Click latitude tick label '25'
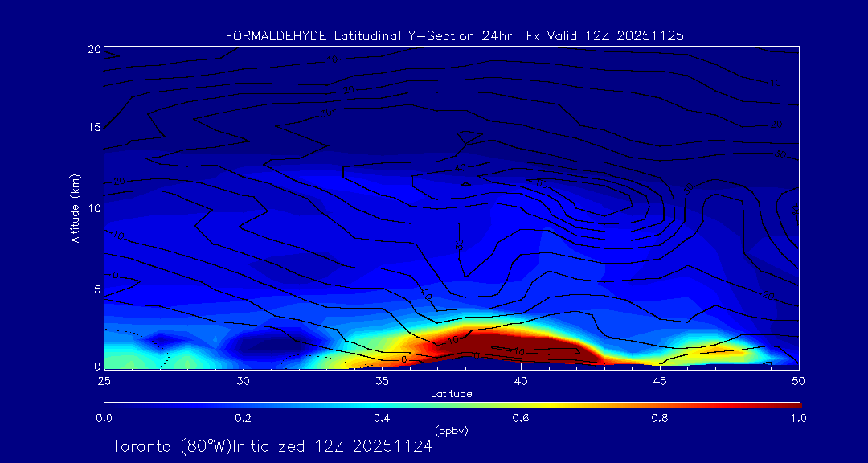The height and width of the screenshot is (463, 868). (104, 380)
